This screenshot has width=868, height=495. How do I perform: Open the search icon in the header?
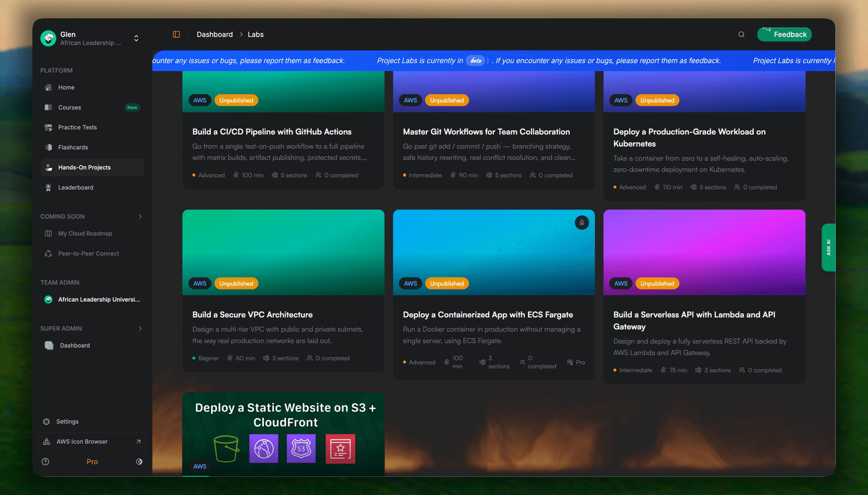coord(742,34)
